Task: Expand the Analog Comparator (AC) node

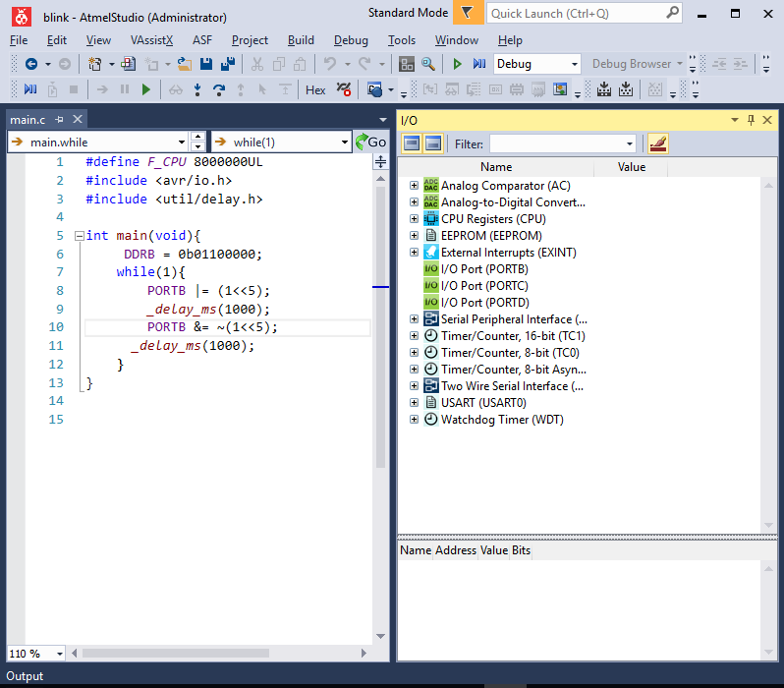Action: [x=414, y=186]
